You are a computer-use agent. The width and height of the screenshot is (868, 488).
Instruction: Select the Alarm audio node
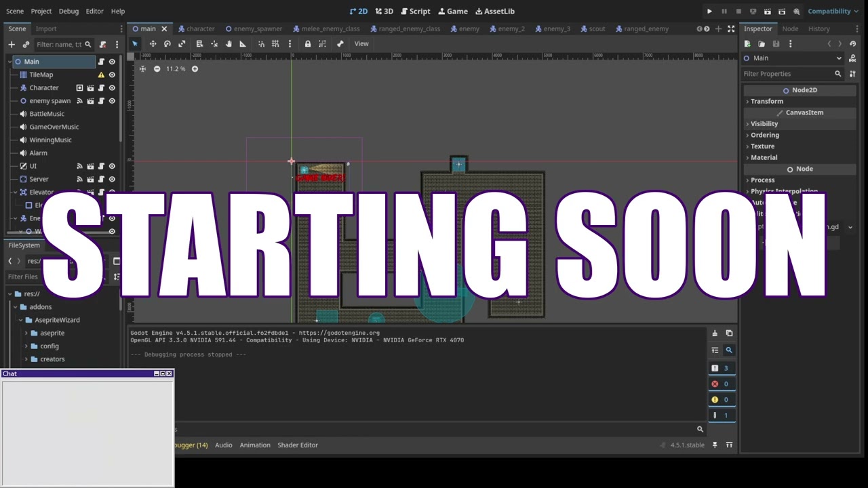click(x=38, y=153)
